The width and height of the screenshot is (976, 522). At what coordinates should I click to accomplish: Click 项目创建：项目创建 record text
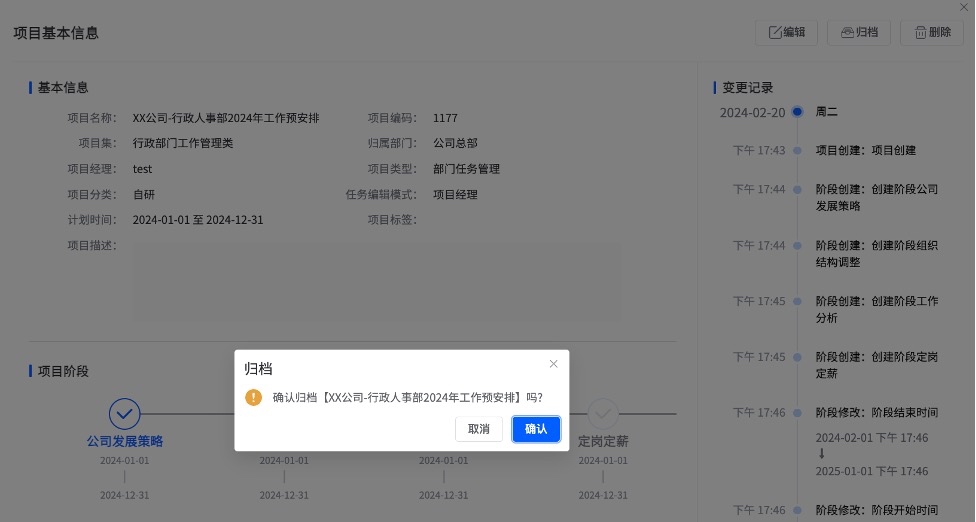click(866, 151)
